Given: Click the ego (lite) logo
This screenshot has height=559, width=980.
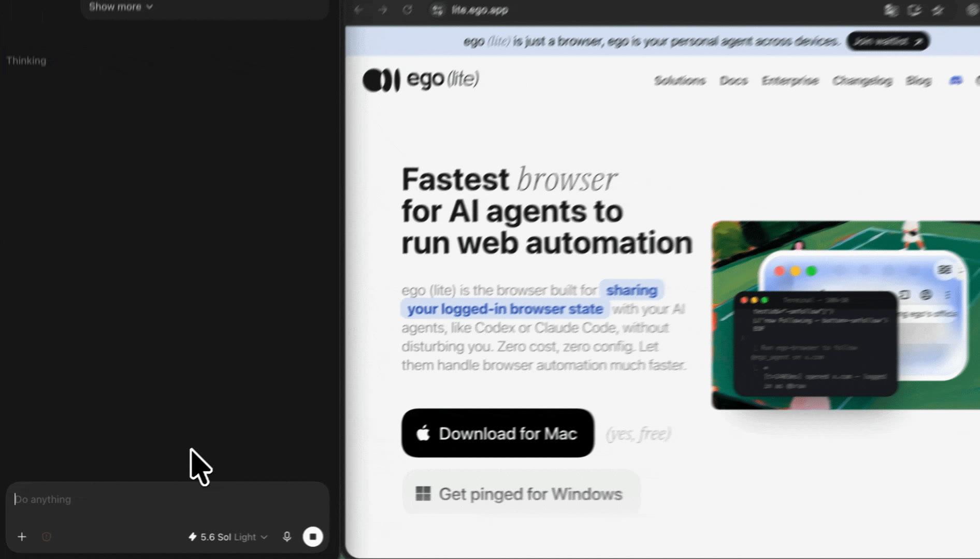Looking at the screenshot, I should click(x=421, y=80).
